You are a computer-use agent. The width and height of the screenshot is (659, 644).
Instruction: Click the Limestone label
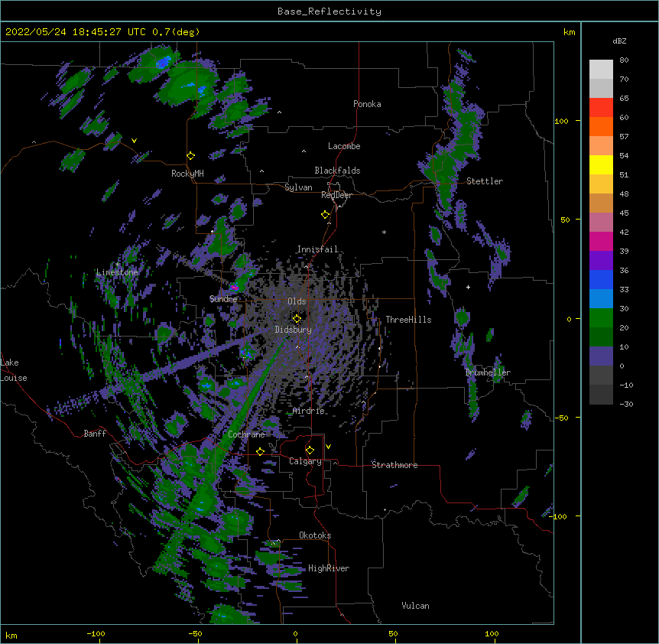tap(117, 272)
